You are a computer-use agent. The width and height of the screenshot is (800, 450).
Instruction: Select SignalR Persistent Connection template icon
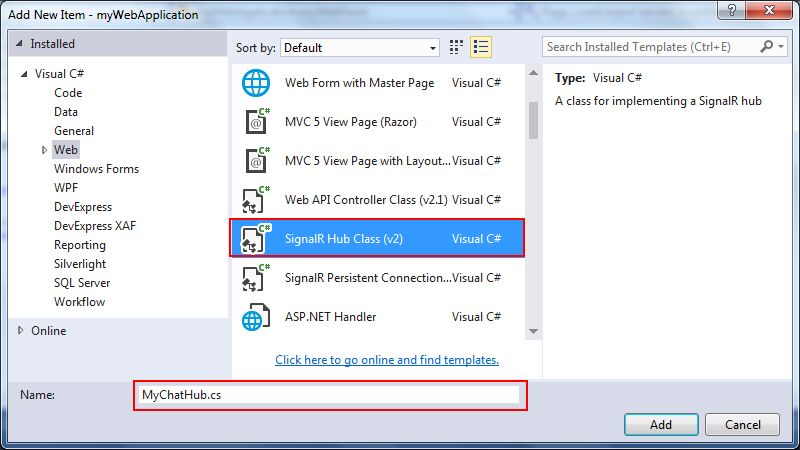(256, 277)
